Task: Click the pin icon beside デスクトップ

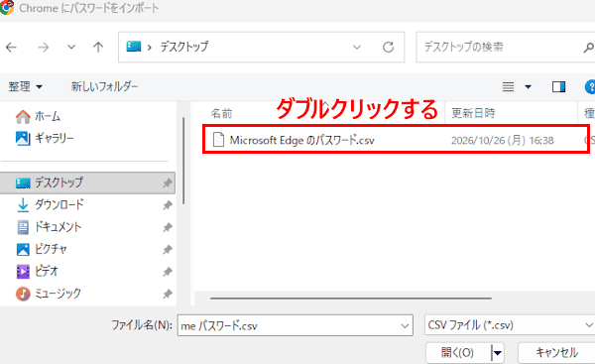Action: click(168, 183)
